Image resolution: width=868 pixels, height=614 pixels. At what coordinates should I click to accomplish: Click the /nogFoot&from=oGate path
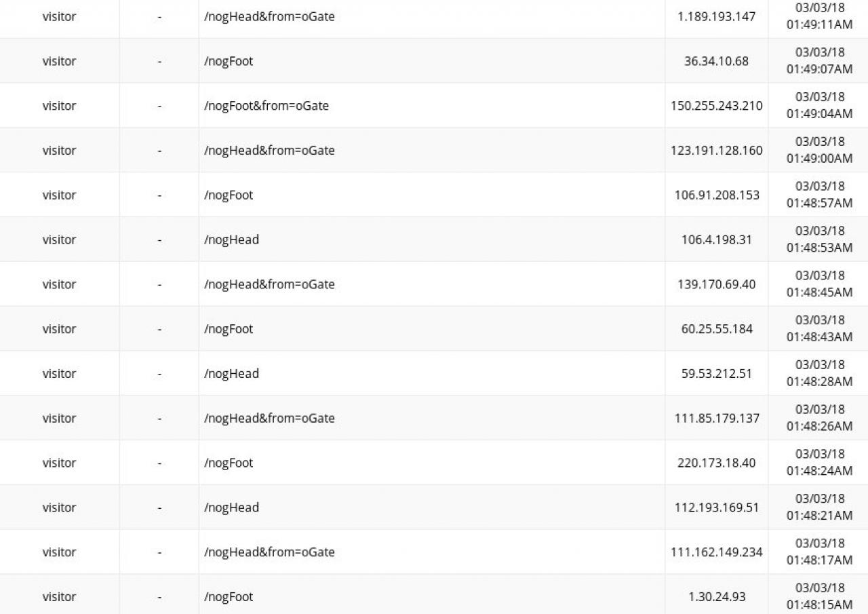[x=267, y=106]
